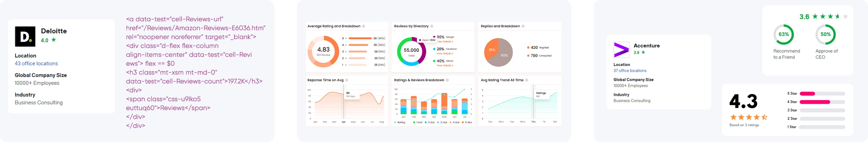Viewport: 868px width, 142px height.
Task: Click the Deloitte company logo
Action: point(25,37)
